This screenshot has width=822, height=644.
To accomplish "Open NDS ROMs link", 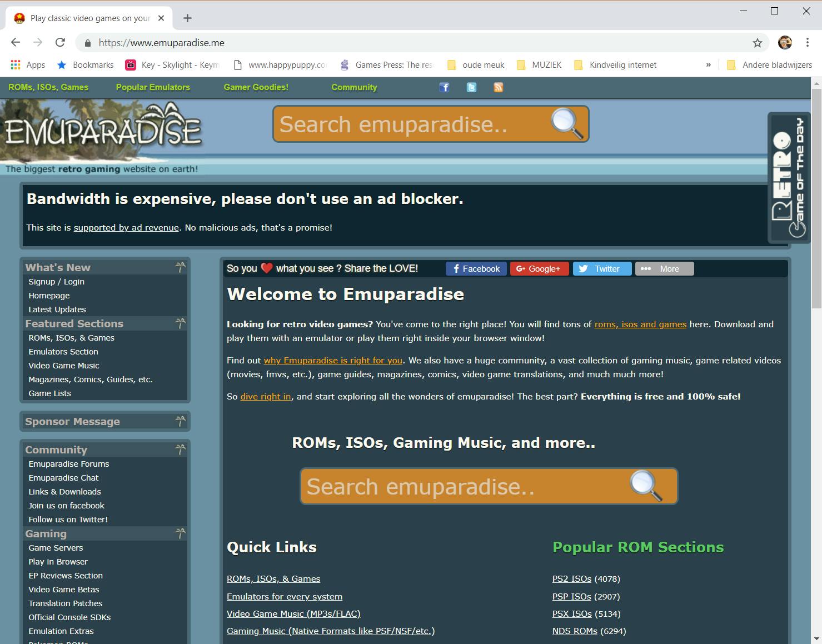I will 575,631.
